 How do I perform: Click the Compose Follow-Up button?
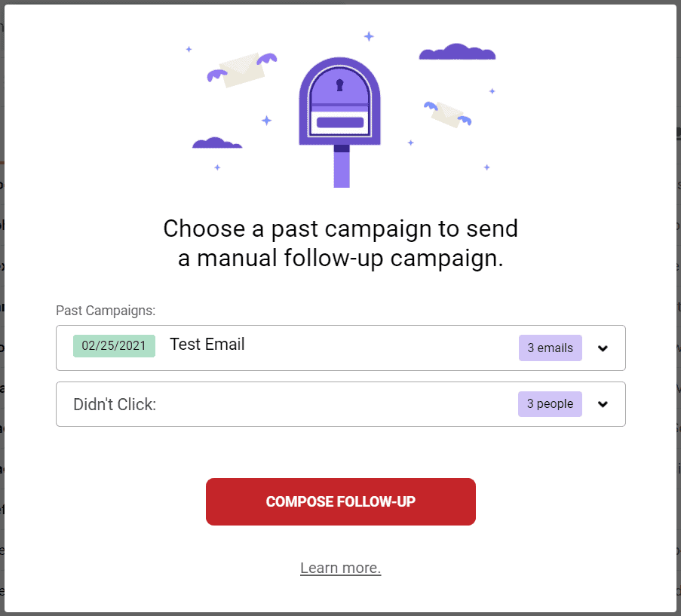point(341,502)
